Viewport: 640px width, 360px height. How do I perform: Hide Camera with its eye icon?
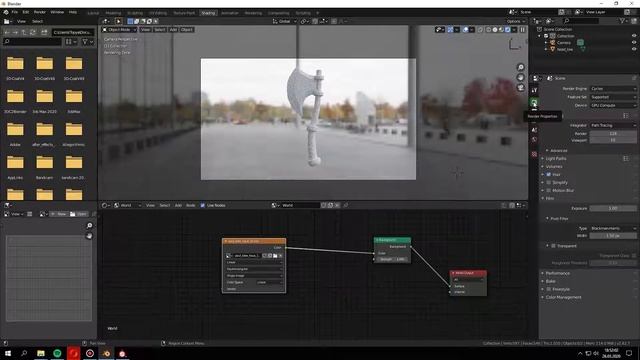[634, 42]
